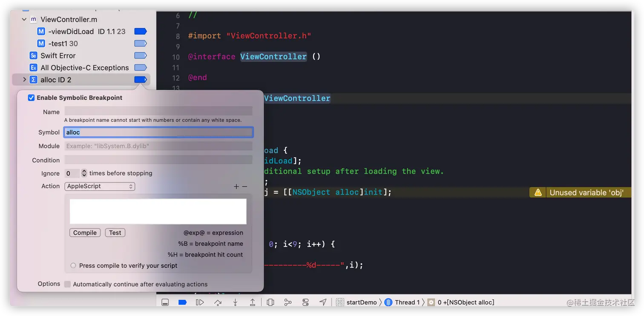Open Debug Memory Graph icon
Image resolution: width=644 pixels, height=316 pixels.
coord(288,302)
